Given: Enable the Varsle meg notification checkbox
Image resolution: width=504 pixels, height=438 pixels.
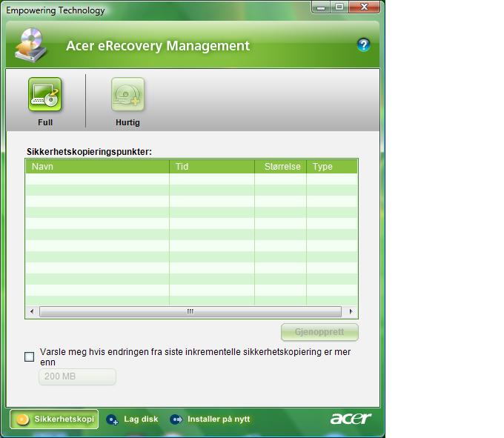Looking at the screenshot, I should [29, 356].
